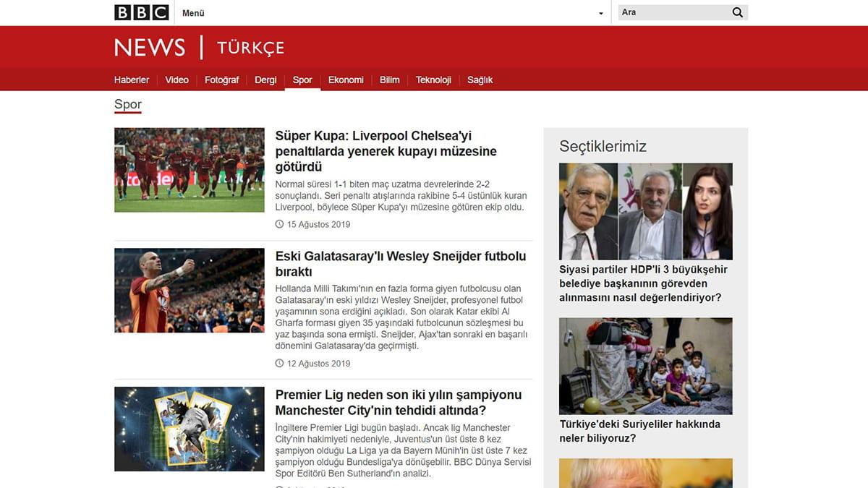Go to the Haberler tab

(x=132, y=80)
